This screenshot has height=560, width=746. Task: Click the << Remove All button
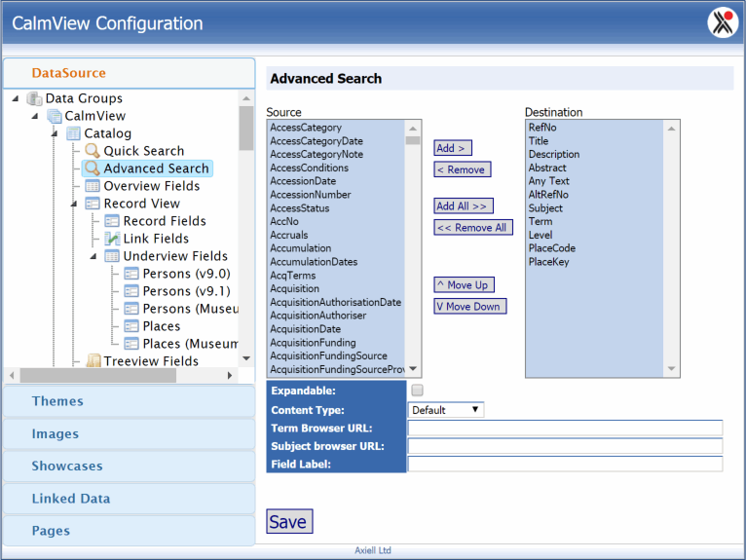[x=473, y=228]
